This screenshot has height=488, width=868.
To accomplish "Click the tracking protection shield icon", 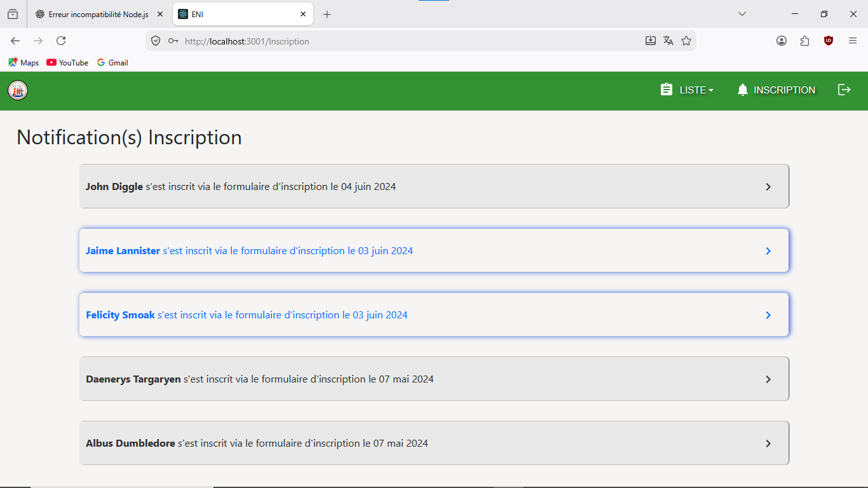I will (156, 41).
